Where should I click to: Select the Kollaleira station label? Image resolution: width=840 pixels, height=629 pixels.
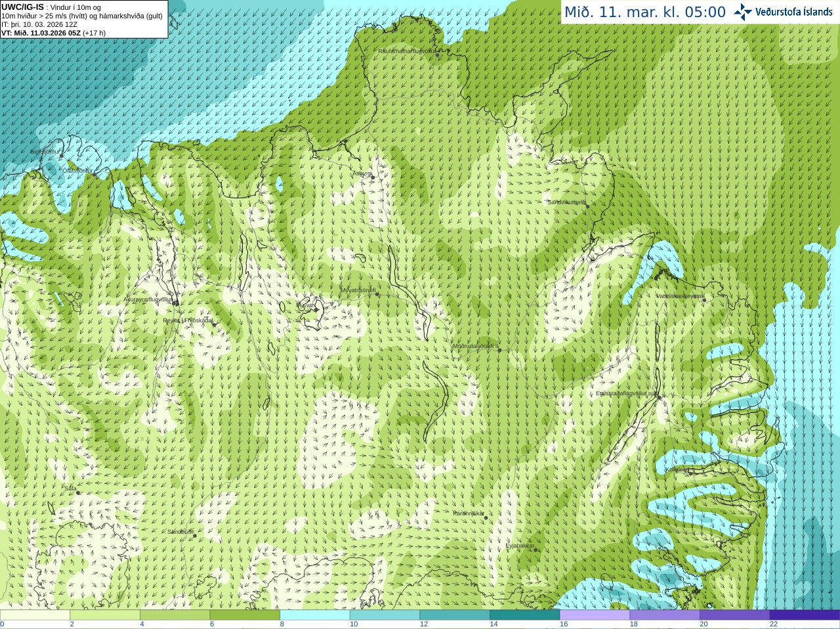click(x=679, y=469)
